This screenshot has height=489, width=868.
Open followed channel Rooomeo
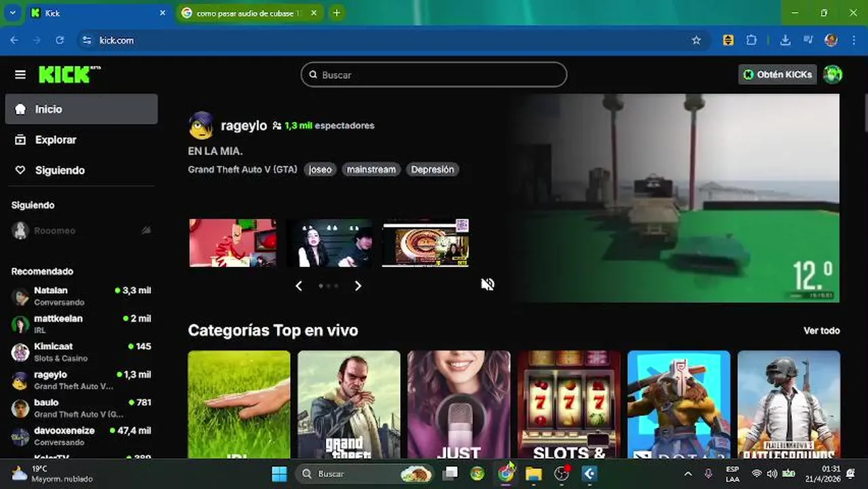click(82, 231)
